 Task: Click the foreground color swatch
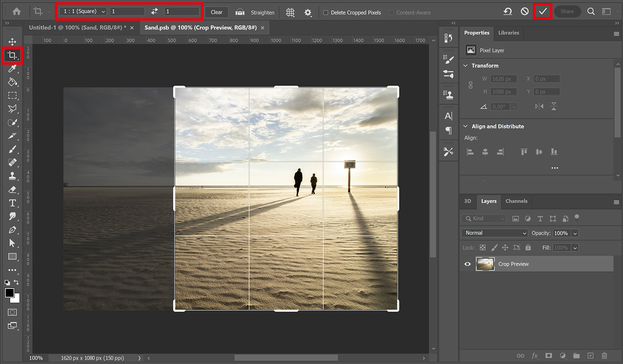click(x=10, y=293)
